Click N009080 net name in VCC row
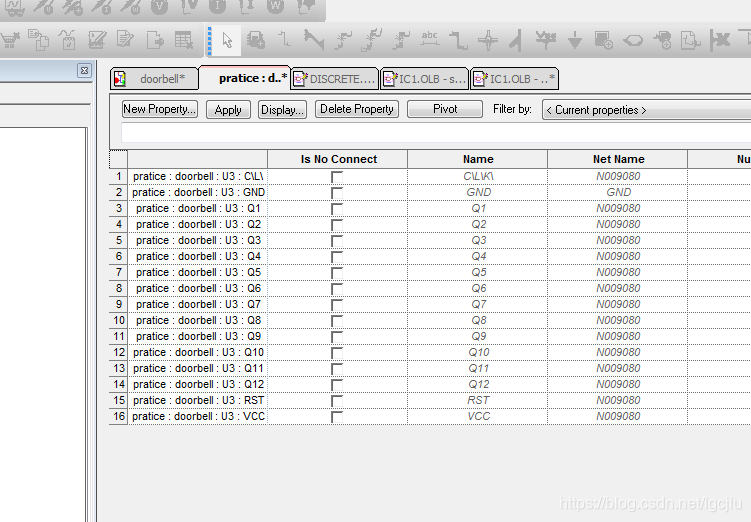Viewport: 751px width, 522px height. (618, 416)
